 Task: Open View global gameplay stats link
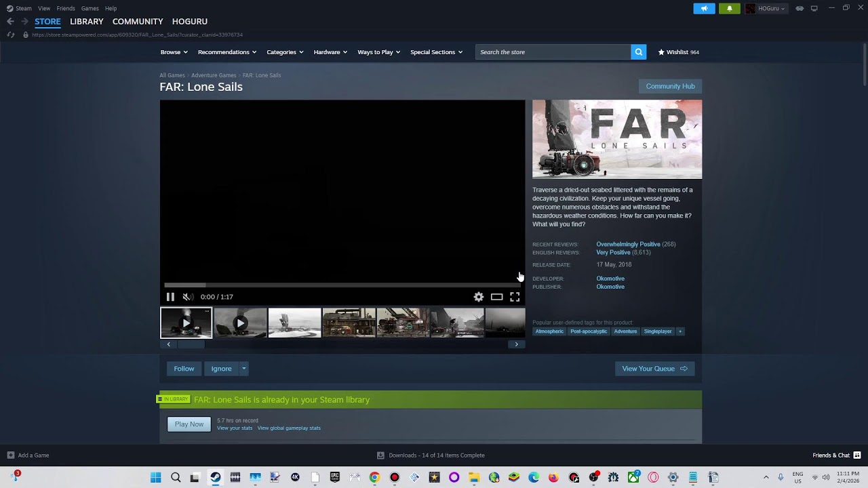(x=289, y=428)
